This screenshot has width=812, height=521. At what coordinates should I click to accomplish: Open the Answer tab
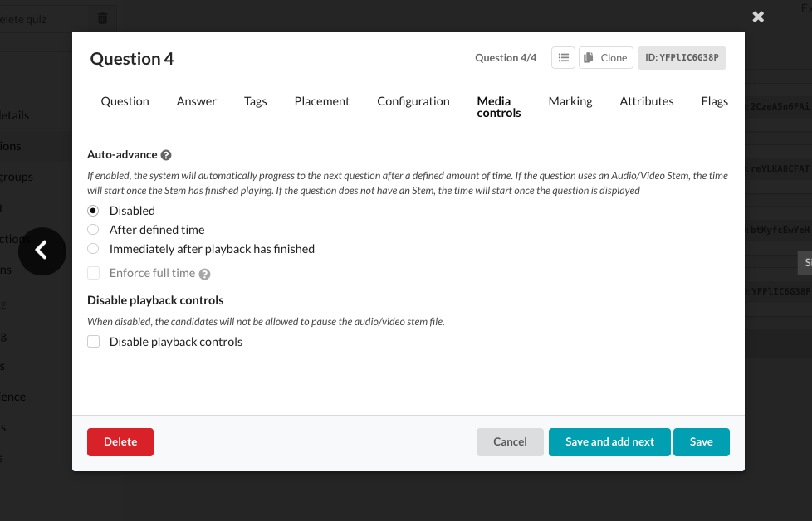196,101
